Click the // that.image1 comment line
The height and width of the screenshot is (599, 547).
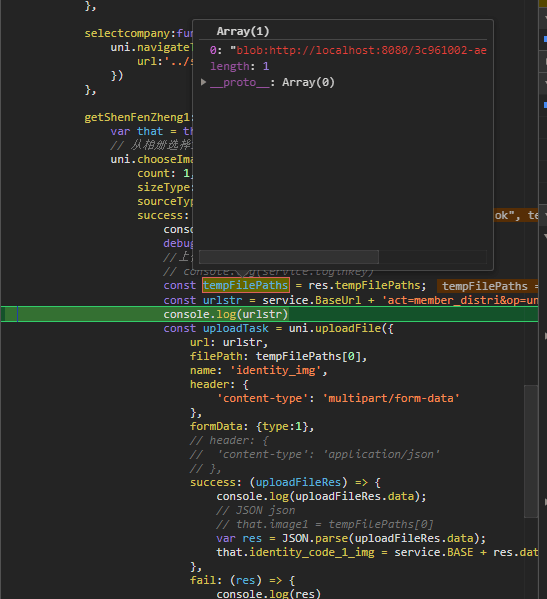[325, 525]
